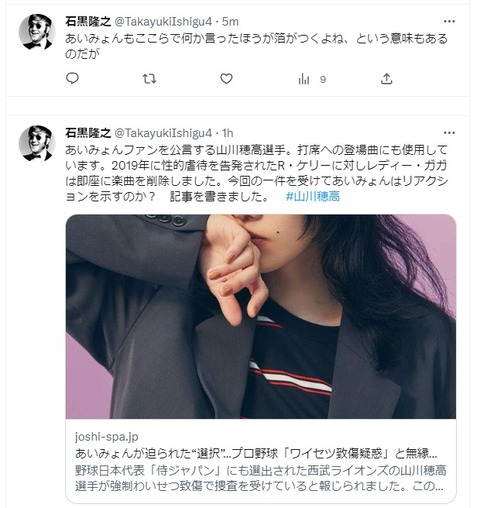Like the 5m tweet with heart icon
The width and height of the screenshot is (480, 508).
pyautogui.click(x=226, y=79)
